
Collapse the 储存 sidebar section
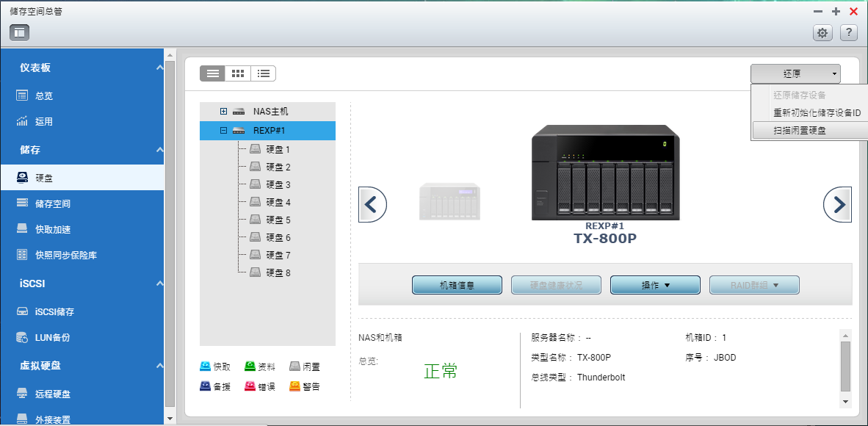pyautogui.click(x=159, y=150)
